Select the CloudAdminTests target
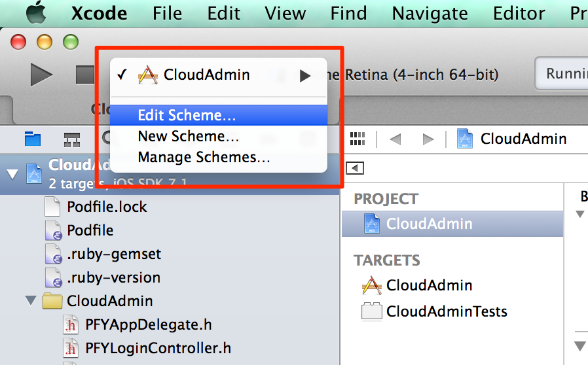 coord(447,311)
